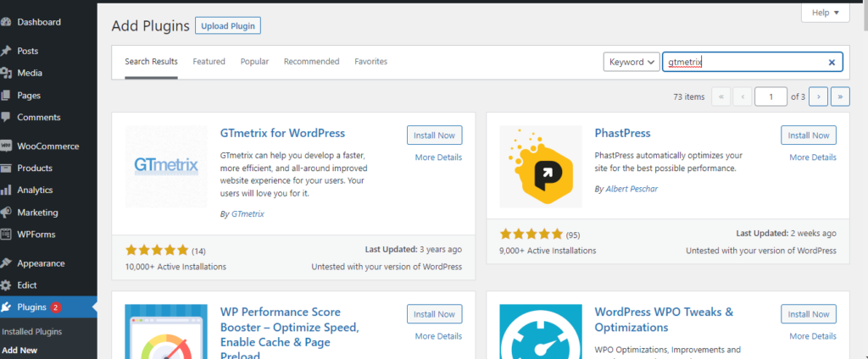Open WordPress WPO Tweaks & Optimizations title
868x359 pixels.
tap(664, 320)
